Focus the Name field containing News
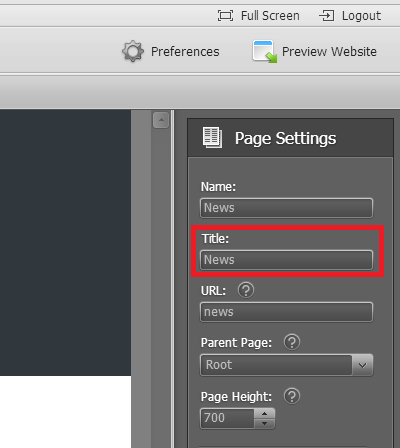Screen dimensions: 400x448 coord(286,208)
